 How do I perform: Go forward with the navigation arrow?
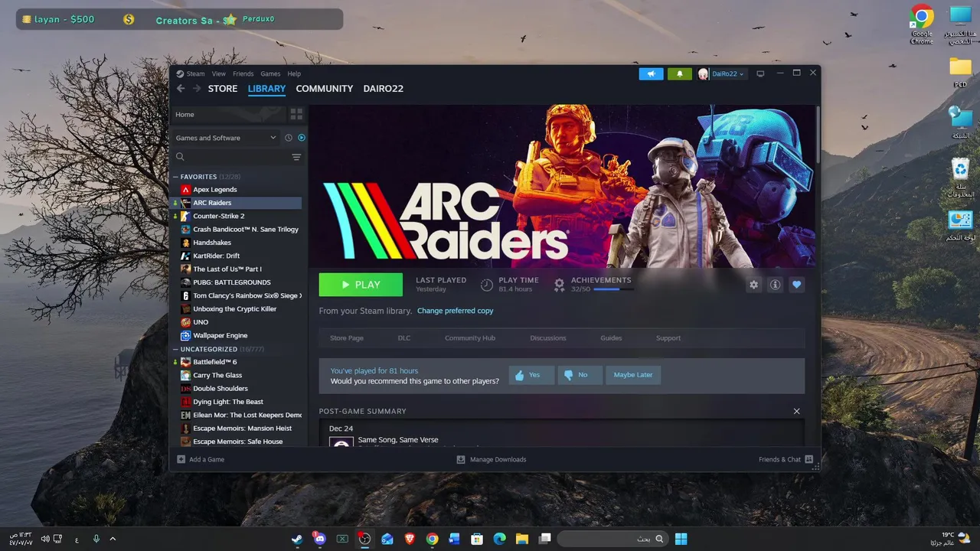197,89
